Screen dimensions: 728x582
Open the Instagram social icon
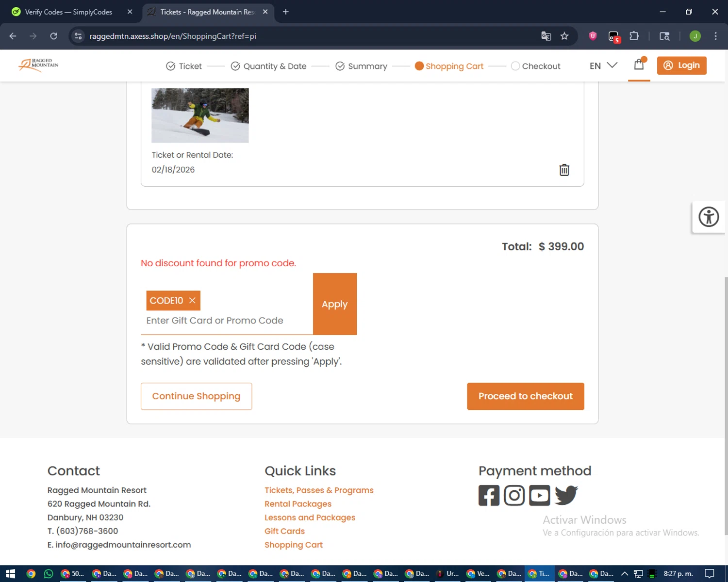(514, 495)
